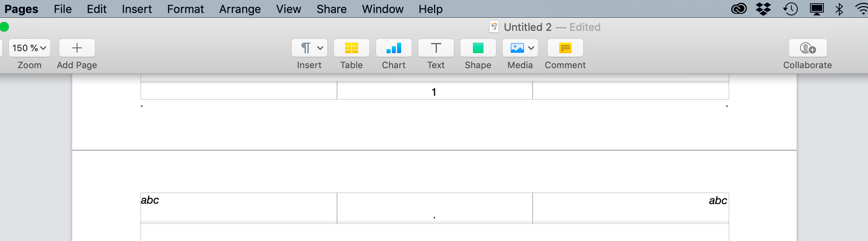Screen dimensions: 868x241
Task: Click the Creative Cloud menu bar icon
Action: pos(739,9)
